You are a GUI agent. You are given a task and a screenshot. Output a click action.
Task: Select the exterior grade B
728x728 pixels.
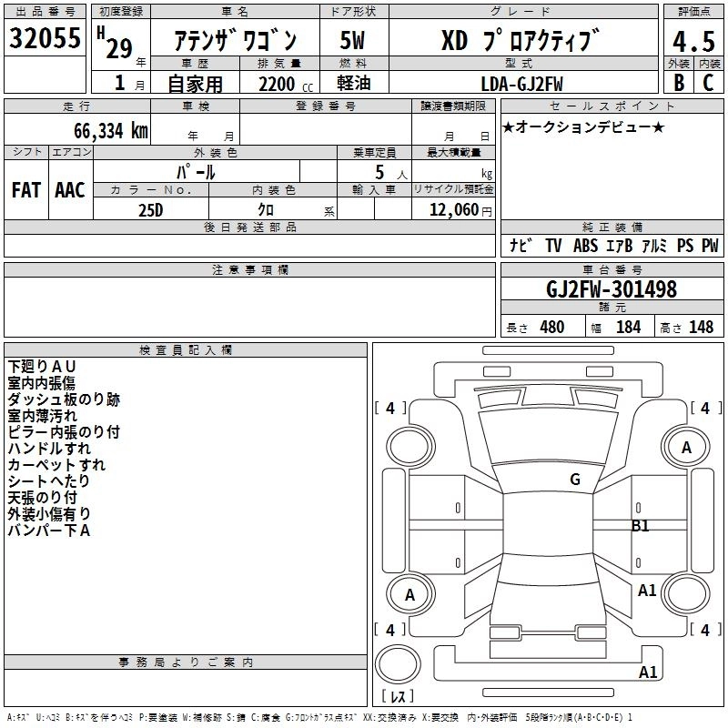click(679, 83)
